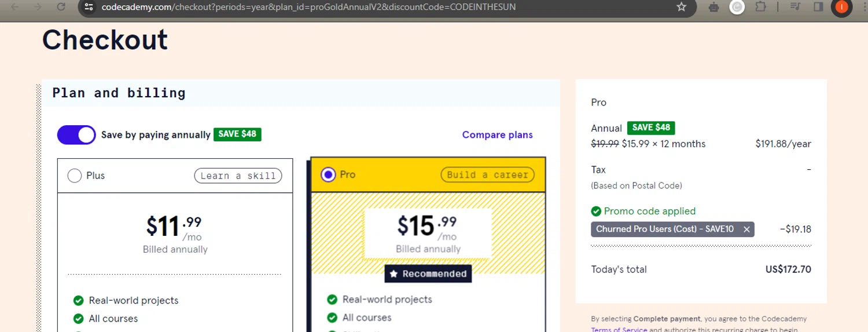
Task: Bookmark this page with the star icon
Action: coord(681,7)
